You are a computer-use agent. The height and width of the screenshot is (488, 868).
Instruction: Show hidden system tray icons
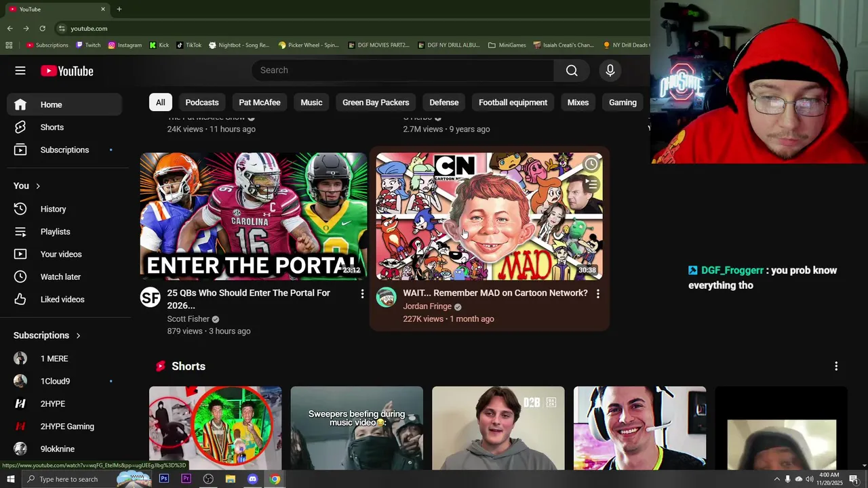777,479
